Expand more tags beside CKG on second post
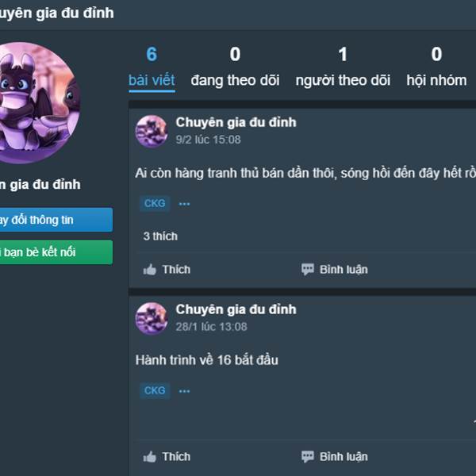The height and width of the screenshot is (476, 476). pyautogui.click(x=184, y=391)
